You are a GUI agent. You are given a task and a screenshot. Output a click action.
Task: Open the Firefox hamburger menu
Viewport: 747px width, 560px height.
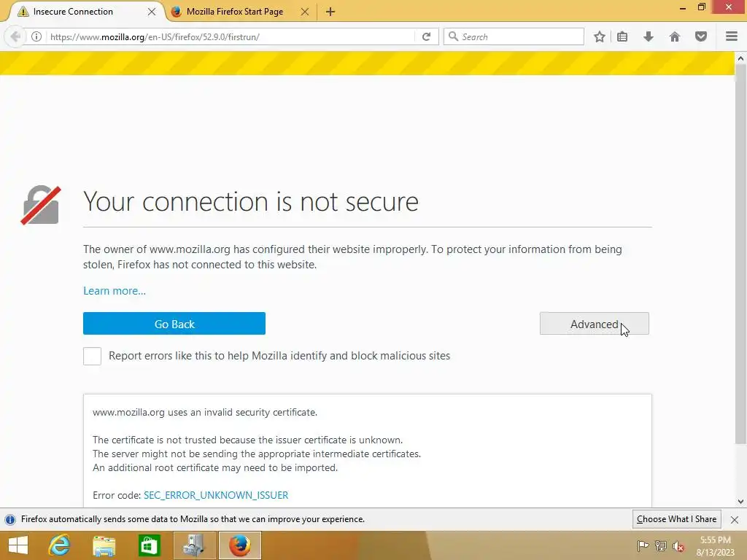[x=732, y=36]
